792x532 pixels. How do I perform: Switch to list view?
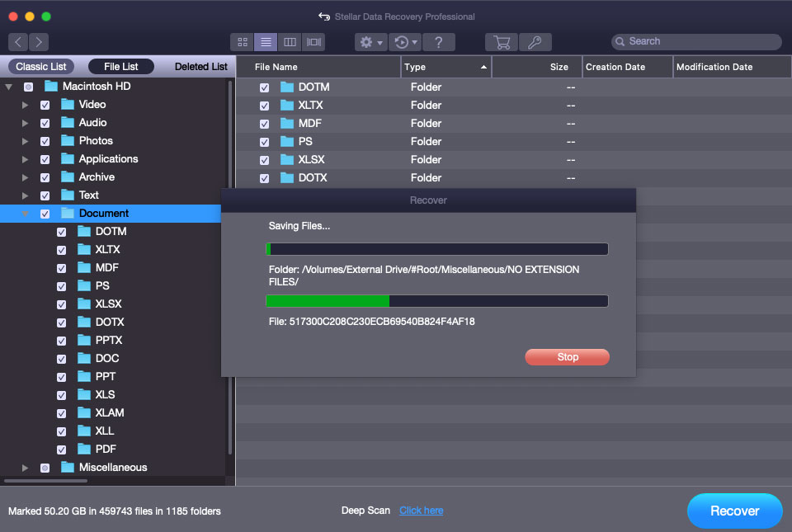[266, 42]
